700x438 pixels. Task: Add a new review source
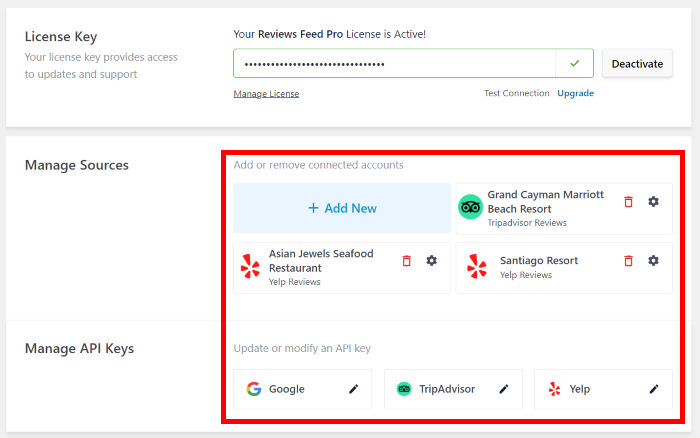tap(342, 208)
